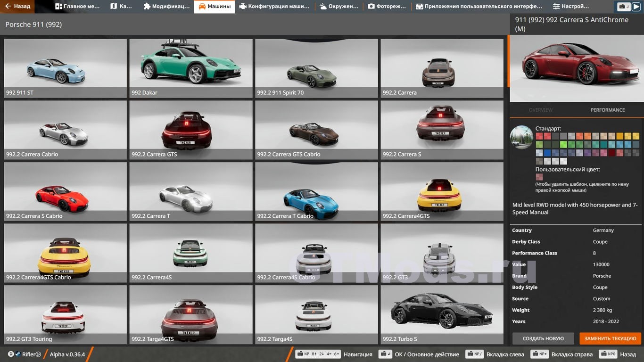Viewport: 644px width, 362px height.
Task: Select the 992.2 Carrera4GTS thumbnail
Action: coord(442,191)
